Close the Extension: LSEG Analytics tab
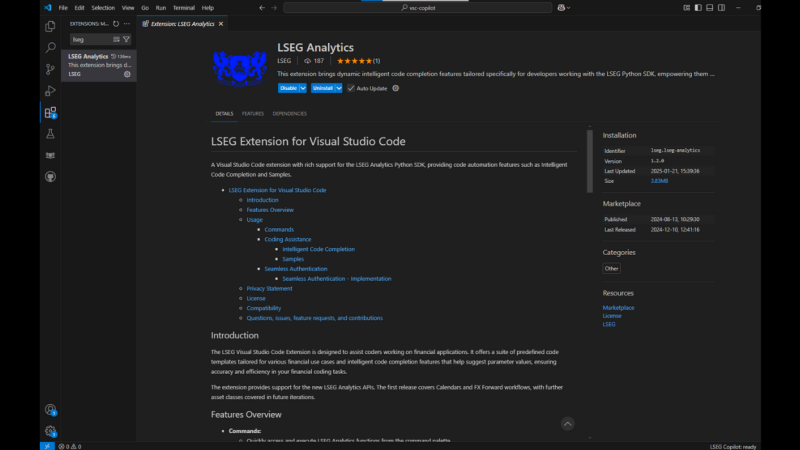800x450 pixels. coord(221,24)
